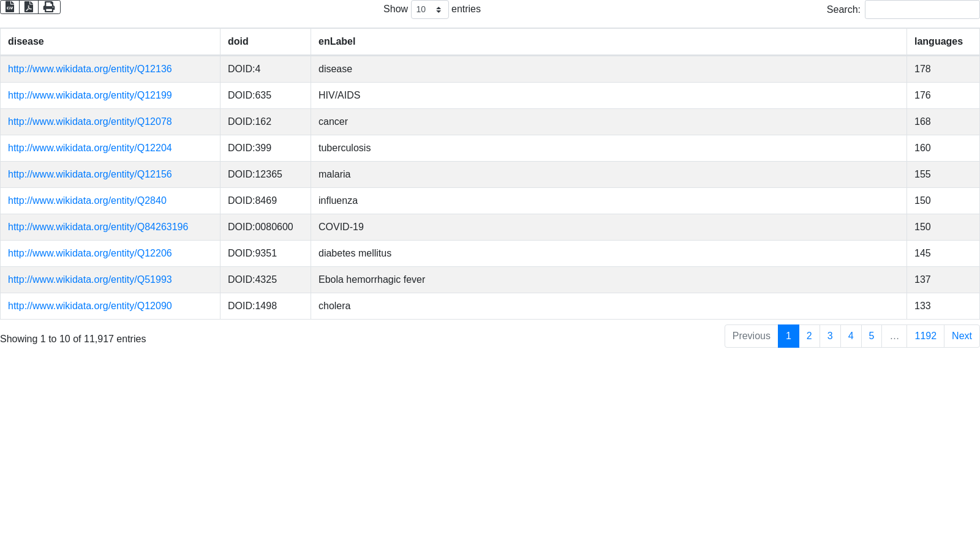Screen dimensions: 980x551
Task: Click the influenza label cell
Action: (609, 201)
